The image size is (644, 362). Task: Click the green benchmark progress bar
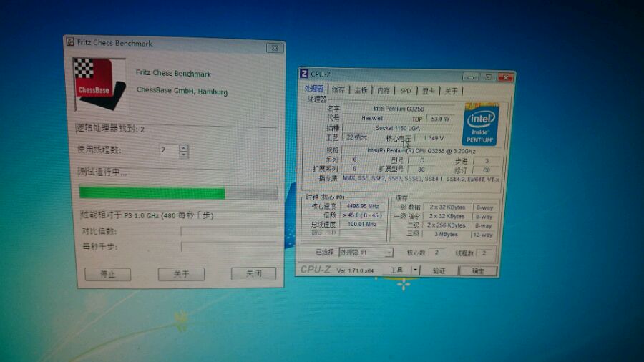coord(178,193)
